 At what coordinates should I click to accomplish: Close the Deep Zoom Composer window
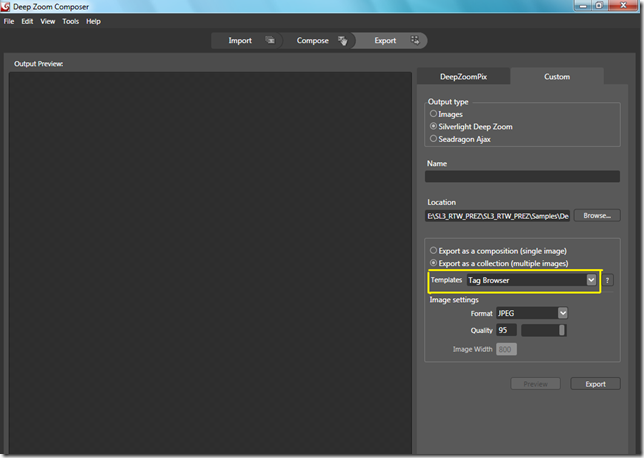point(623,5)
